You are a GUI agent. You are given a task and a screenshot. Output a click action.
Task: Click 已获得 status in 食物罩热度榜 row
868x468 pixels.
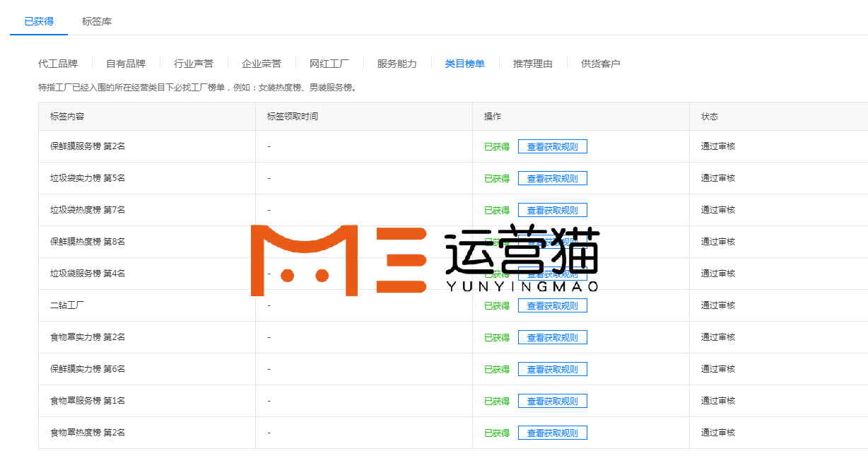[497, 433]
